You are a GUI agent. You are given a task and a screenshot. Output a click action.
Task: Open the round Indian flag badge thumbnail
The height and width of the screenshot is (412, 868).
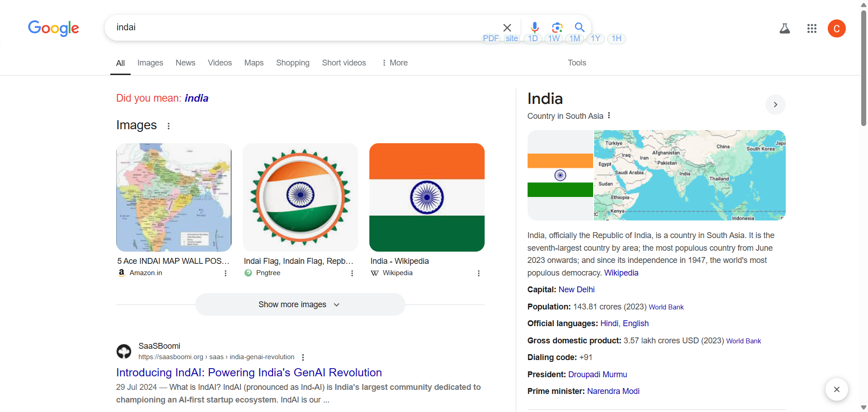[x=300, y=197]
